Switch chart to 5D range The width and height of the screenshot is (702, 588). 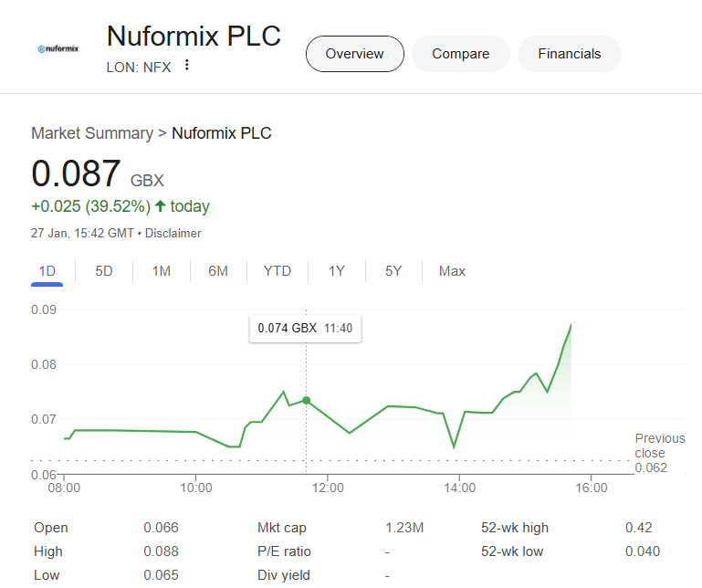click(x=104, y=271)
